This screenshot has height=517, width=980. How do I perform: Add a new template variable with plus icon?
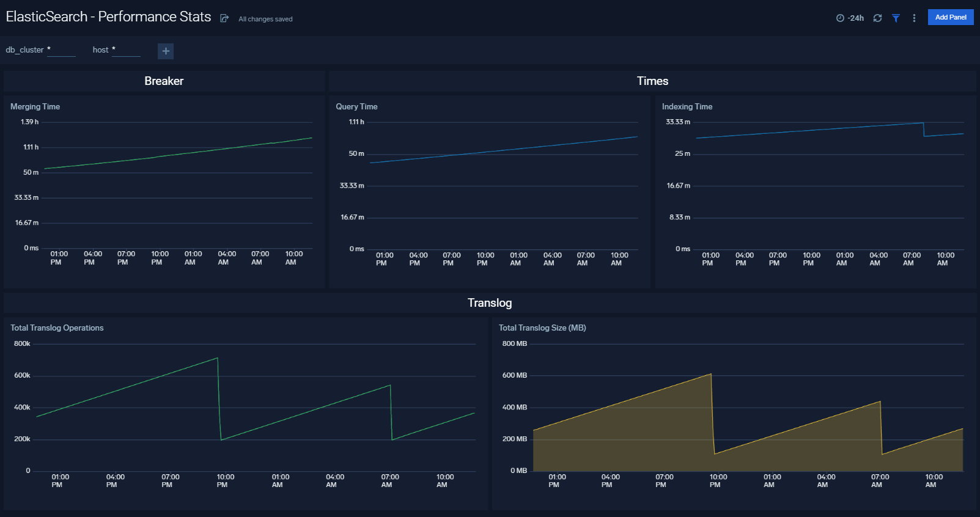(166, 51)
